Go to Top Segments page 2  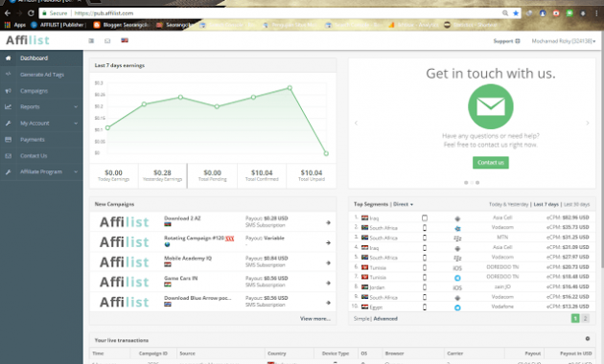[x=585, y=318]
